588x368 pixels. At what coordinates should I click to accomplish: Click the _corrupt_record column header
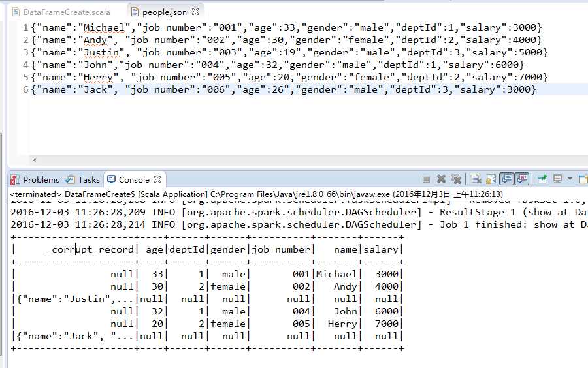[90, 250]
